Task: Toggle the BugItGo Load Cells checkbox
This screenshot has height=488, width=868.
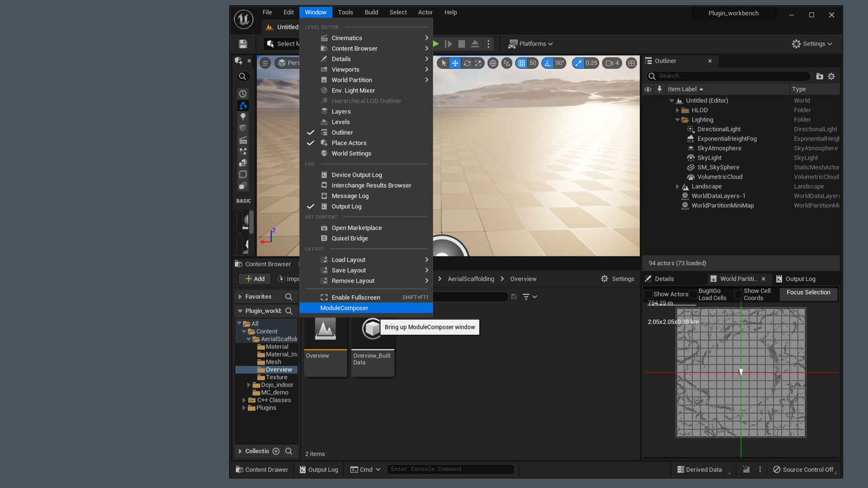Action: coord(693,294)
